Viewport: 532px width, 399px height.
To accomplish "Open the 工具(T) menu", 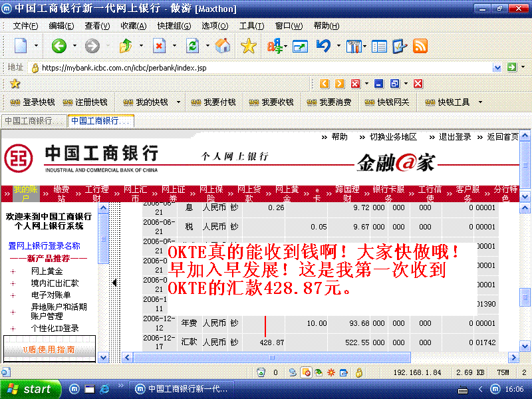I will (x=252, y=26).
